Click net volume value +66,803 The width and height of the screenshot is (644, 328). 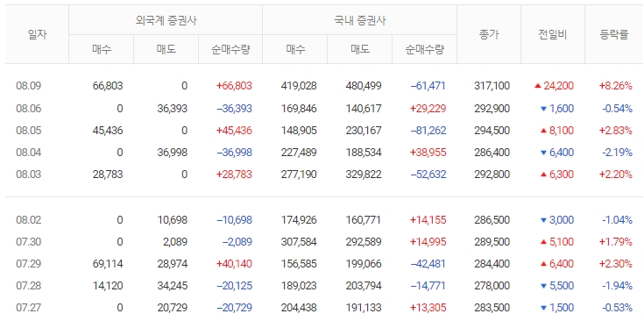coord(234,86)
